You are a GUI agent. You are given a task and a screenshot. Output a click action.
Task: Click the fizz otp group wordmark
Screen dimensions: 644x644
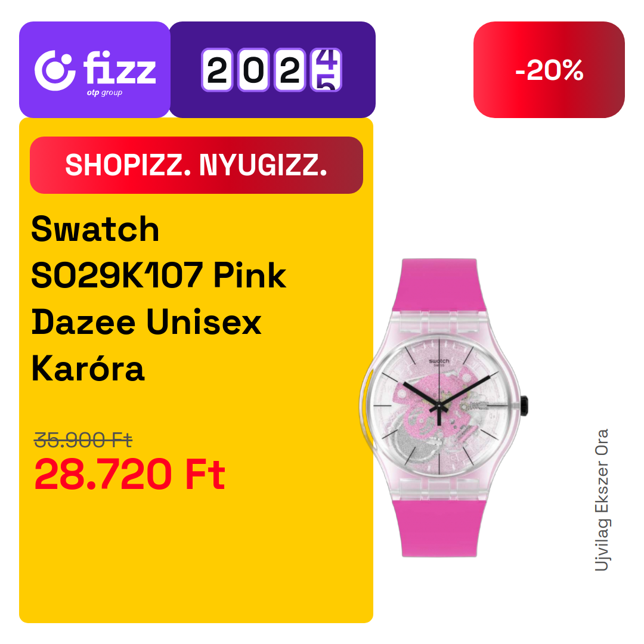(119, 73)
